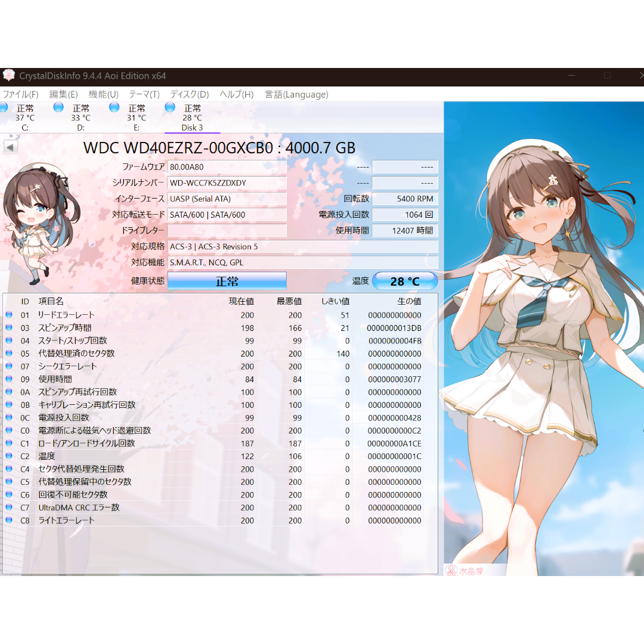Click status icon of row 07 シークエラーレート
Viewport: 644px width, 644px height.
point(9,366)
